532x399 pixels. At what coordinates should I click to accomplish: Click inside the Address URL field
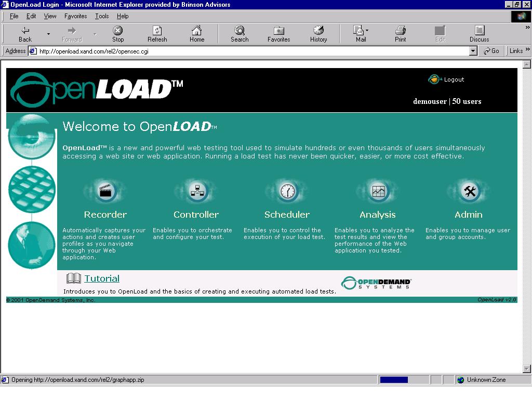(x=253, y=51)
